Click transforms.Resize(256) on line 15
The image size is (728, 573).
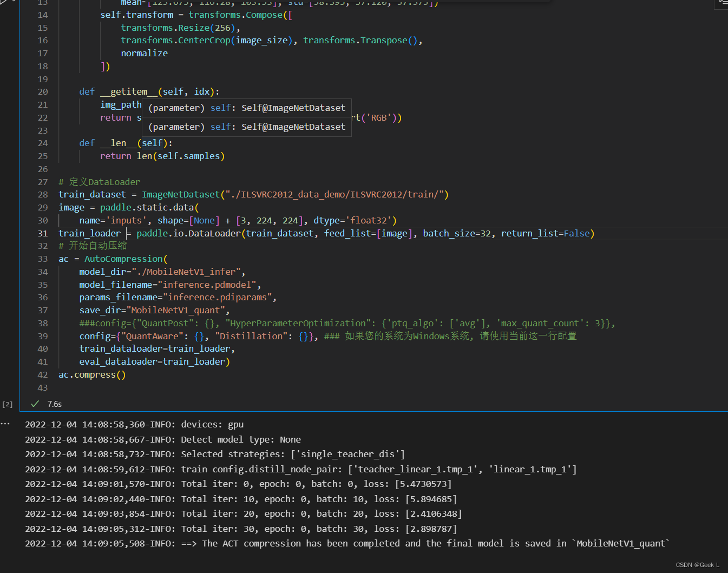pos(178,28)
